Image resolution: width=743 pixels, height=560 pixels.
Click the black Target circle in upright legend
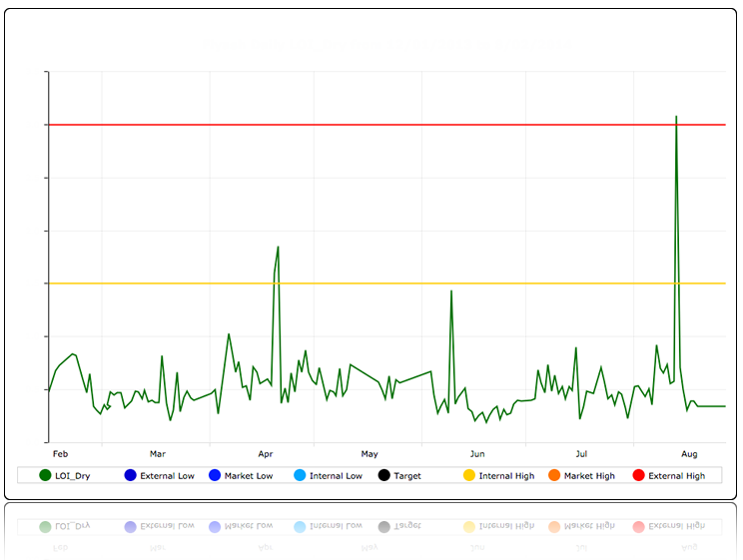click(x=383, y=476)
